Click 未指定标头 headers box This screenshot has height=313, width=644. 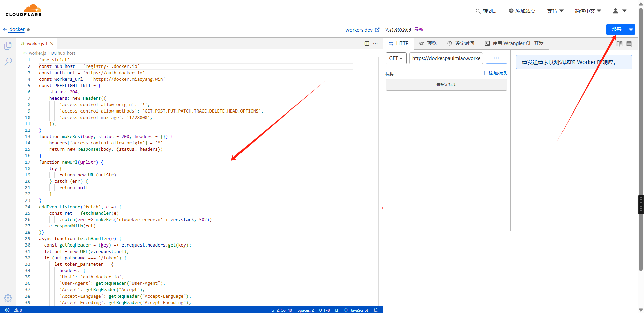click(446, 85)
